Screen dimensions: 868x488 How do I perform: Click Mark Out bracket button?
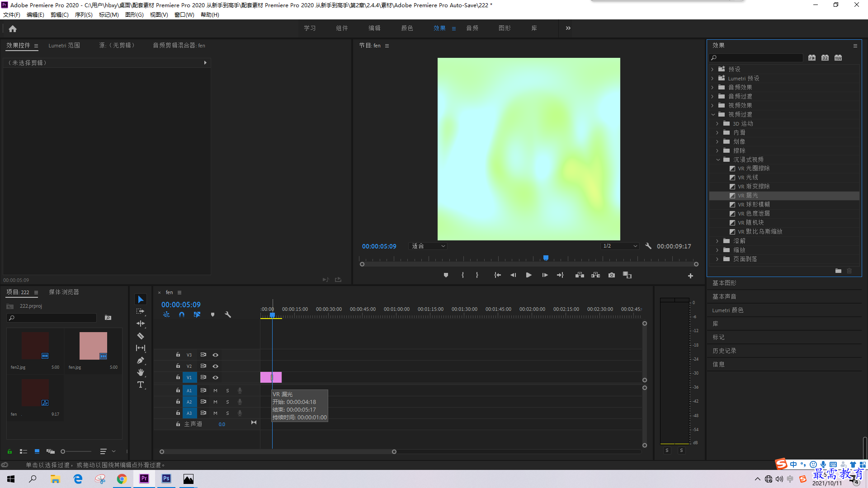pos(477,275)
